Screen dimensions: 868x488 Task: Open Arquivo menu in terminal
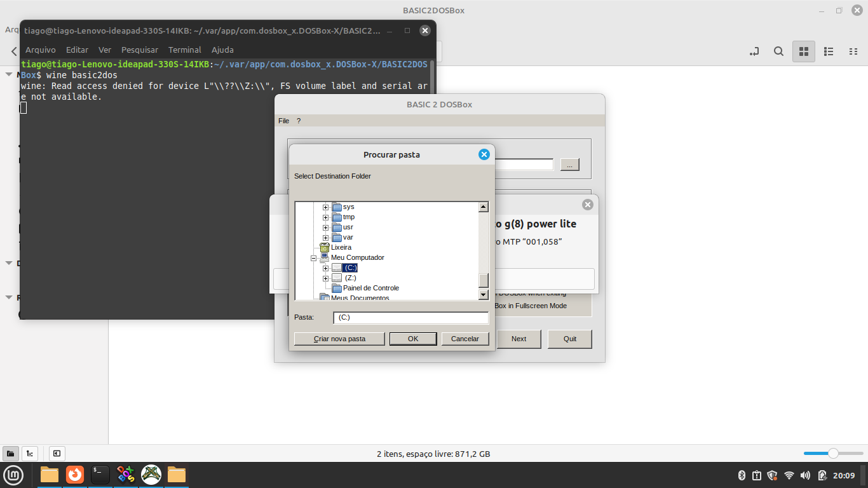point(41,50)
